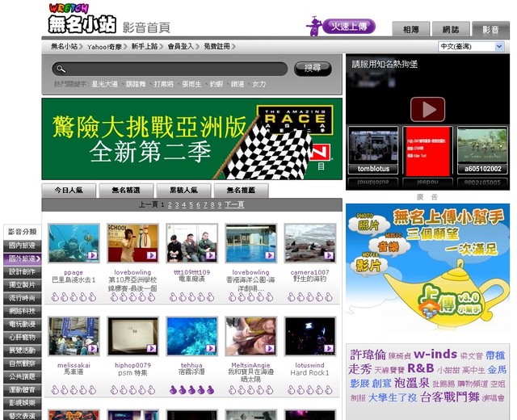Click the 搜尋 search button
The width and height of the screenshot is (517, 420).
click(313, 69)
